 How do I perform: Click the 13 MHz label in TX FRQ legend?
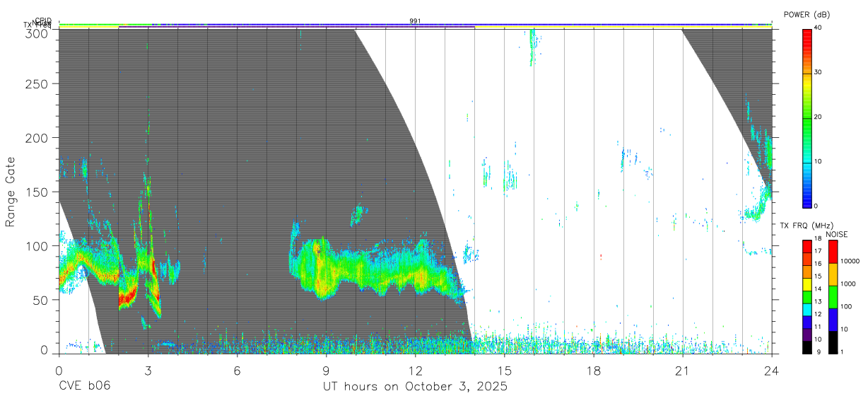(817, 302)
